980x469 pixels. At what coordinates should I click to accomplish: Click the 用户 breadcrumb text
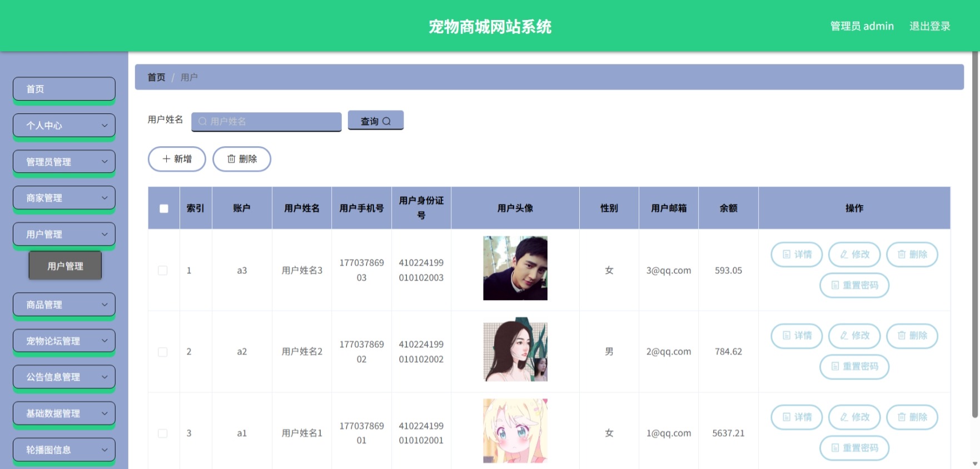pos(189,77)
